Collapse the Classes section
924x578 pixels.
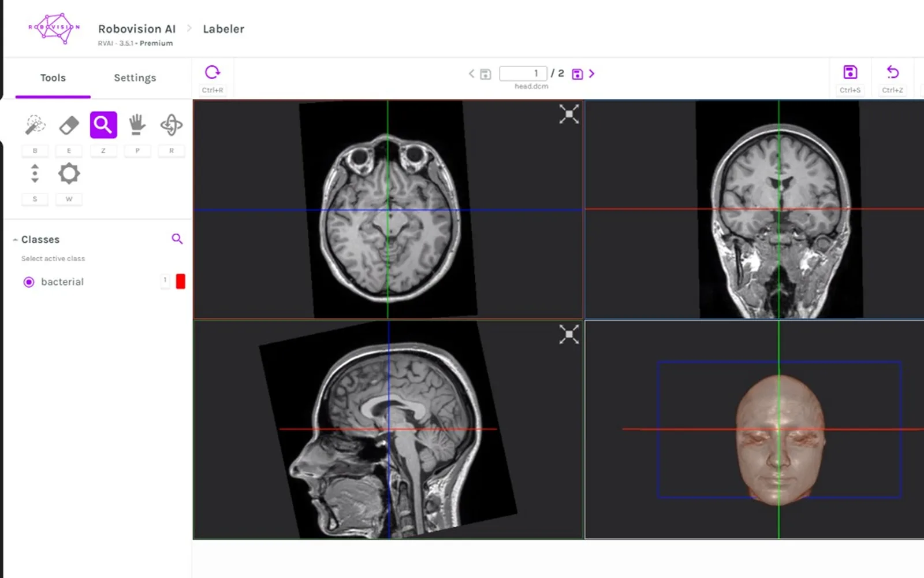click(x=15, y=240)
